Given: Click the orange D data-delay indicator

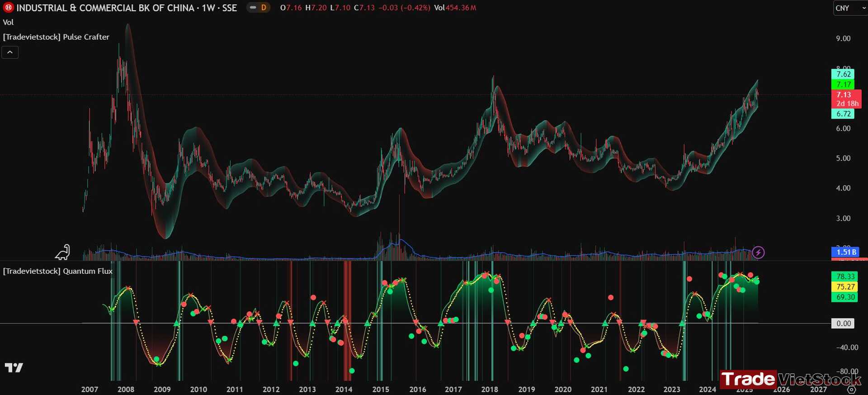Looking at the screenshot, I should coord(264,8).
